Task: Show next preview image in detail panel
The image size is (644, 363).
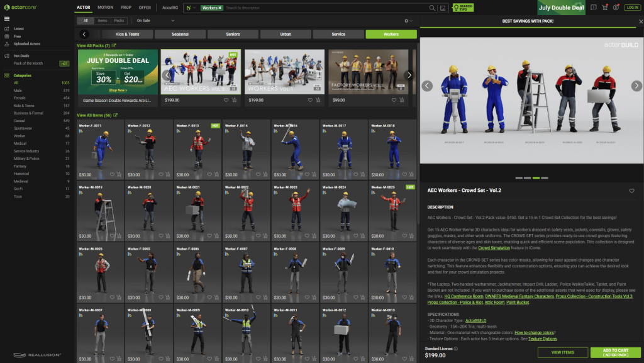Action: pos(636,86)
